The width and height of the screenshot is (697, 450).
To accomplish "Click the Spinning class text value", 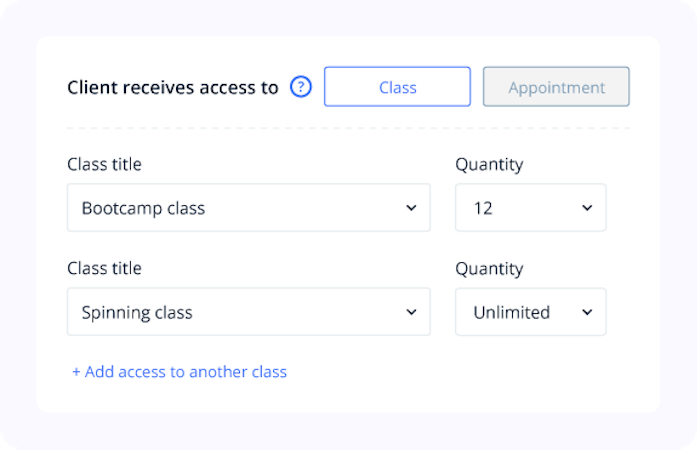I will click(137, 312).
